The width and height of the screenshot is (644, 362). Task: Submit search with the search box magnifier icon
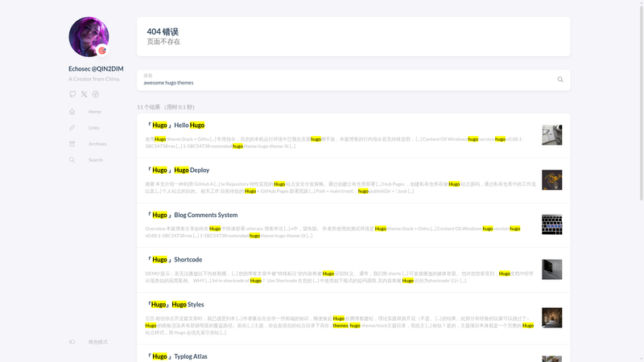click(560, 80)
